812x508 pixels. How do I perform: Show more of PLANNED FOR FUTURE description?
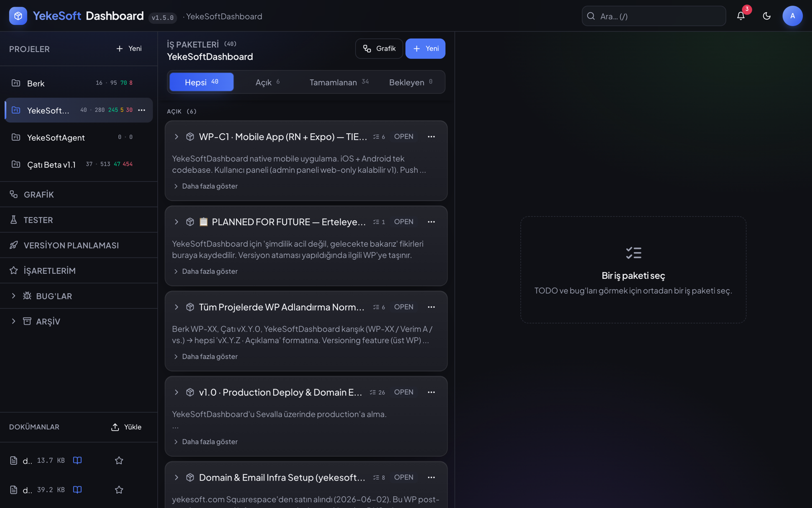tap(206, 272)
